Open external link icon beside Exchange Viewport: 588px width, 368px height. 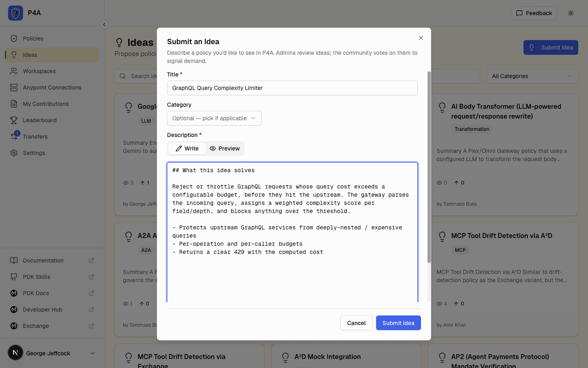tap(91, 326)
